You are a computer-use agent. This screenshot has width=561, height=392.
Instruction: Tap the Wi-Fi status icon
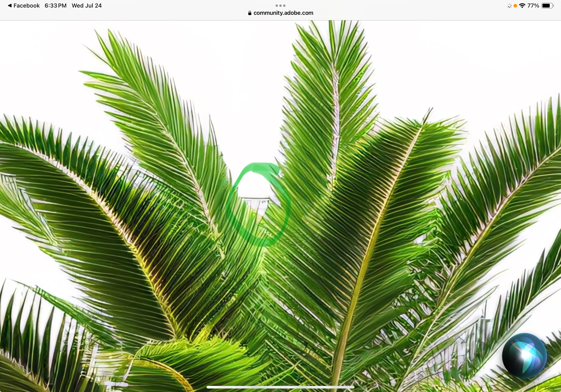[x=522, y=6]
